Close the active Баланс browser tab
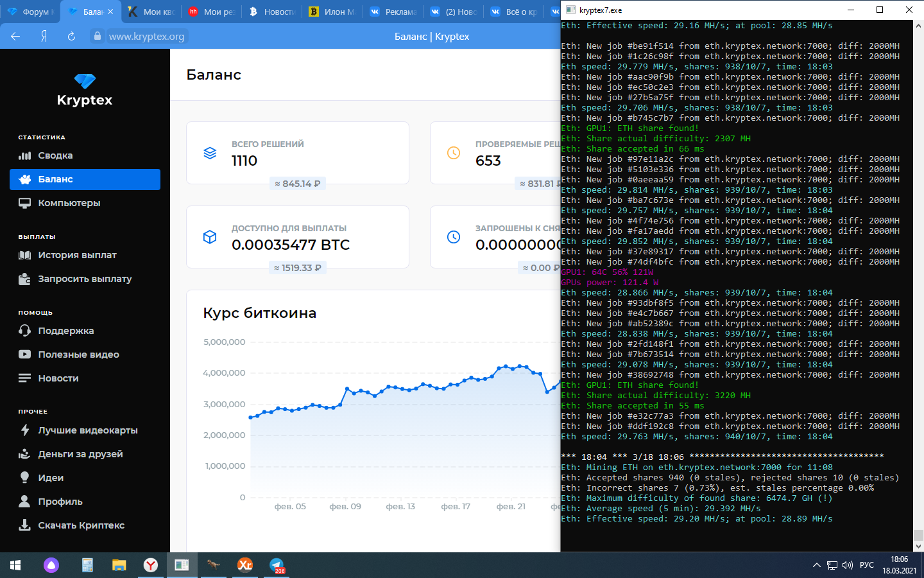 pos(110,12)
